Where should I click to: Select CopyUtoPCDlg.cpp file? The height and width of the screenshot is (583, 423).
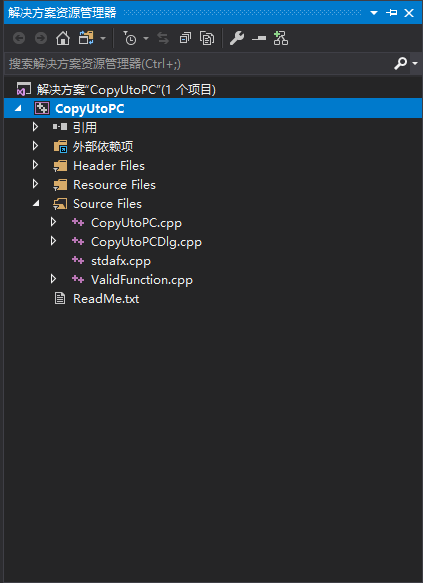tap(146, 242)
